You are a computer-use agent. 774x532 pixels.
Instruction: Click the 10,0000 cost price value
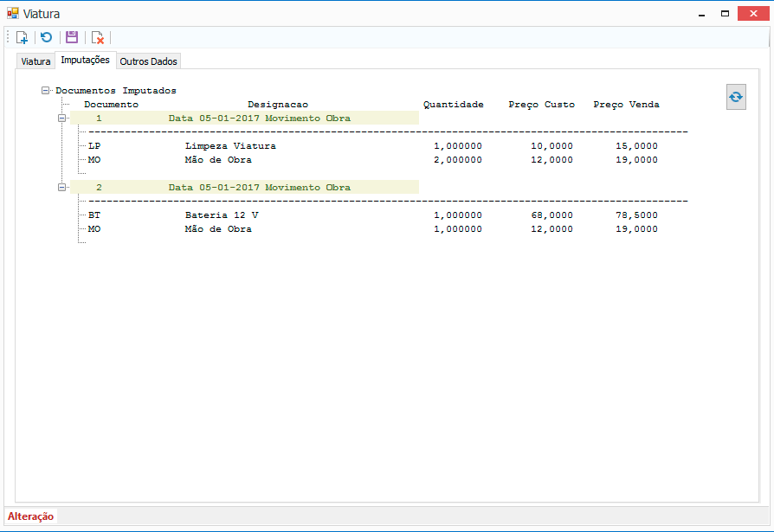point(551,146)
